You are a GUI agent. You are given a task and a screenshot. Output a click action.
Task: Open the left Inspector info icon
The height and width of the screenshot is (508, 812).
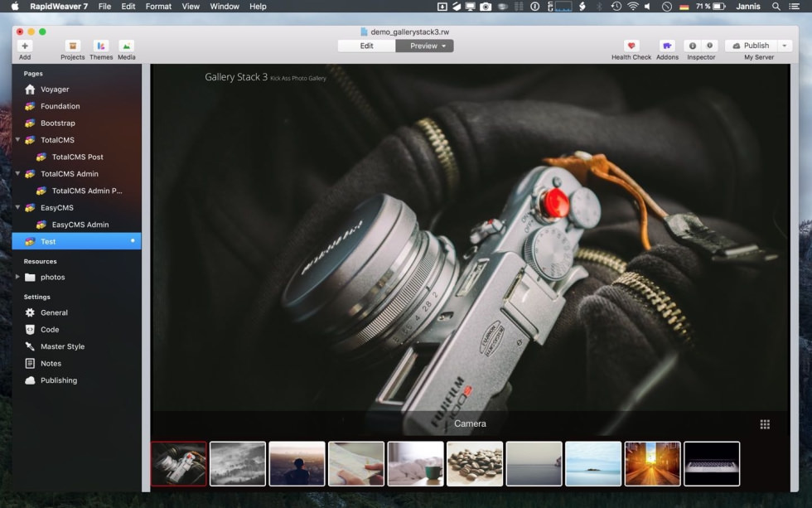[693, 46]
